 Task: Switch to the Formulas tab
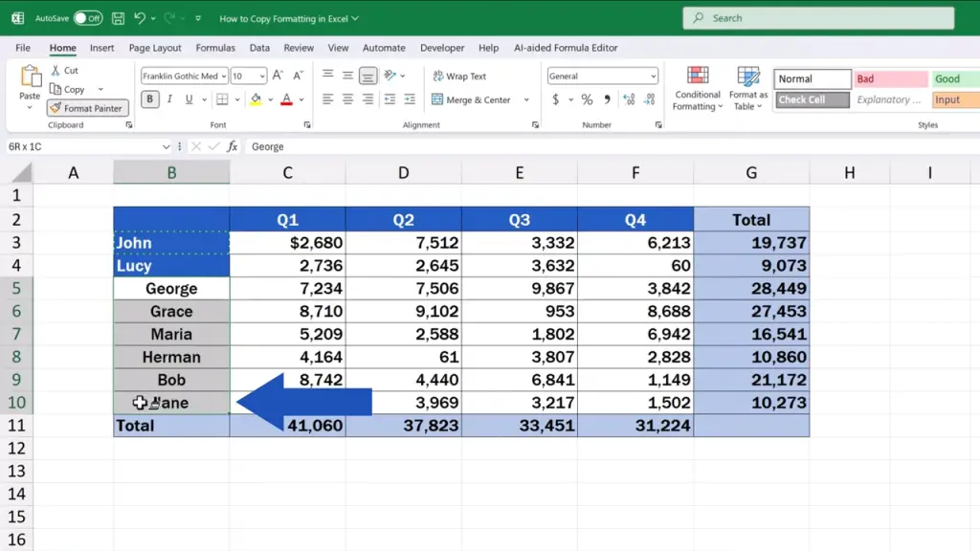(215, 48)
